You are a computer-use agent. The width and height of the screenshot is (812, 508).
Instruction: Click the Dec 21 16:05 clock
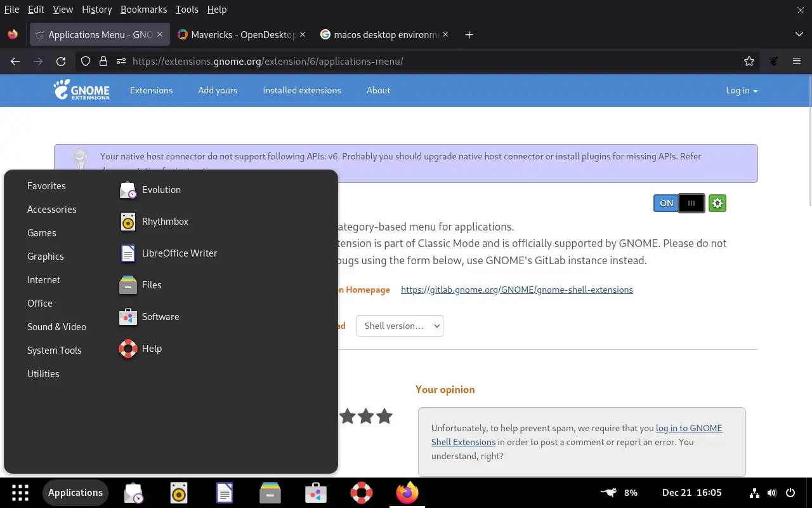[692, 493]
